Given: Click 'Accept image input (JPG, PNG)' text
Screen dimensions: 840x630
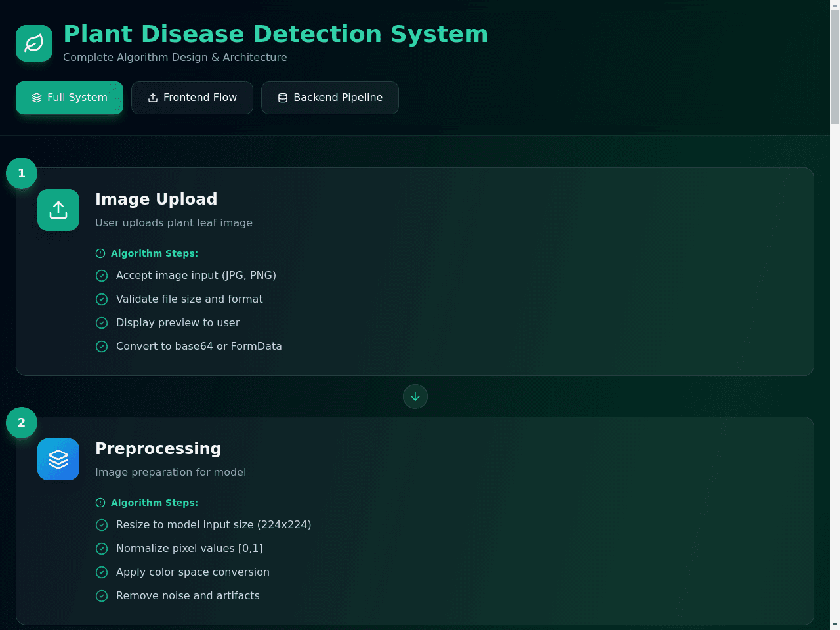Looking at the screenshot, I should [196, 275].
